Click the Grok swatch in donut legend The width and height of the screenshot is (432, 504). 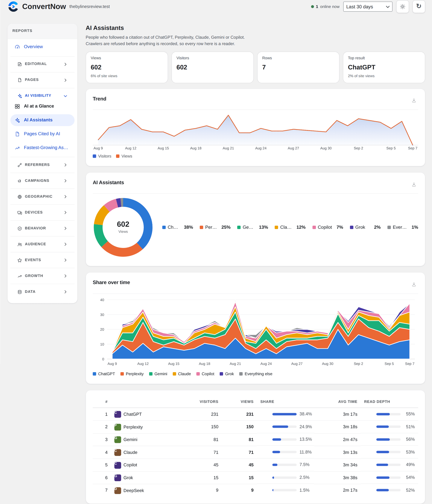351,228
